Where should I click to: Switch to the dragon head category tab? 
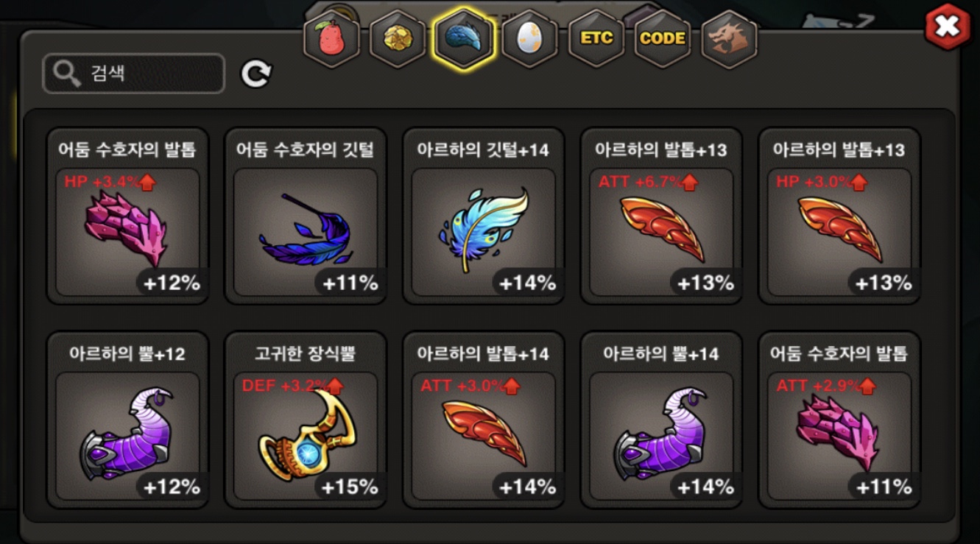coord(729,39)
